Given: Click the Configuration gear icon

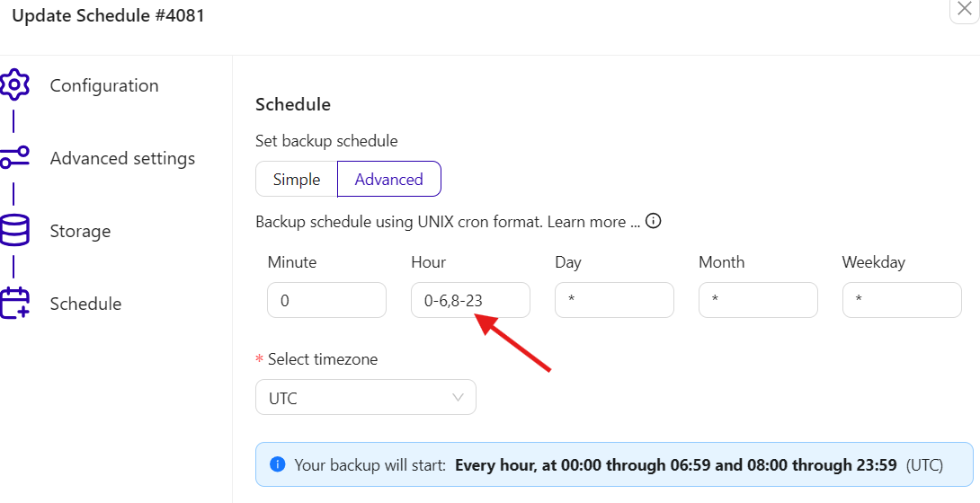Looking at the screenshot, I should [x=14, y=85].
